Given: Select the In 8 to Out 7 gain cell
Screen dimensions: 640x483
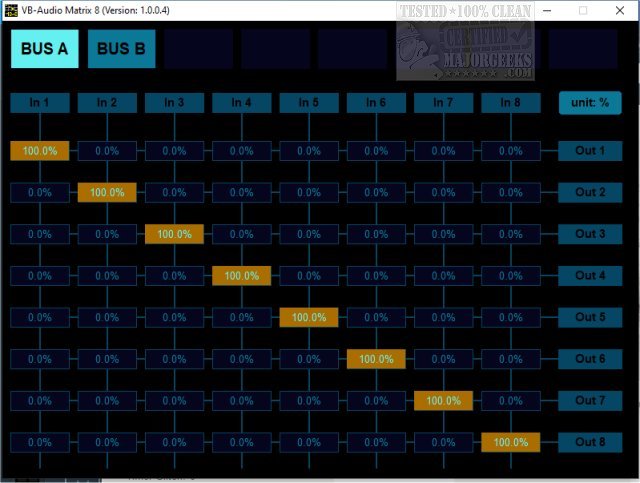Looking at the screenshot, I should click(511, 401).
